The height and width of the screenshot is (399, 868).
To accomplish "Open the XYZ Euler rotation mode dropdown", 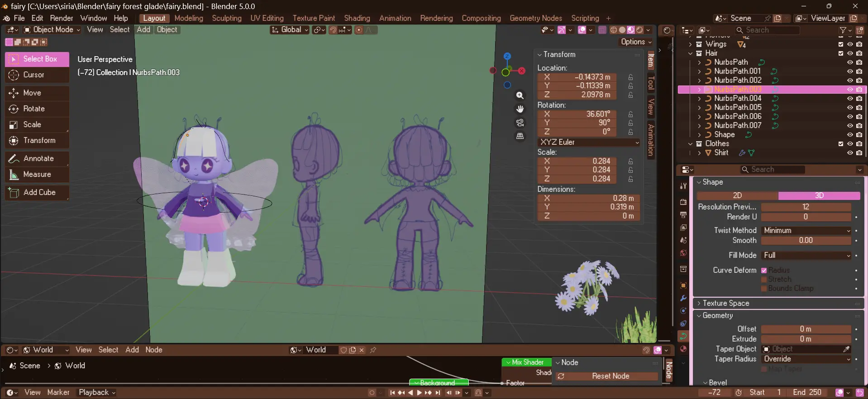I will point(589,142).
